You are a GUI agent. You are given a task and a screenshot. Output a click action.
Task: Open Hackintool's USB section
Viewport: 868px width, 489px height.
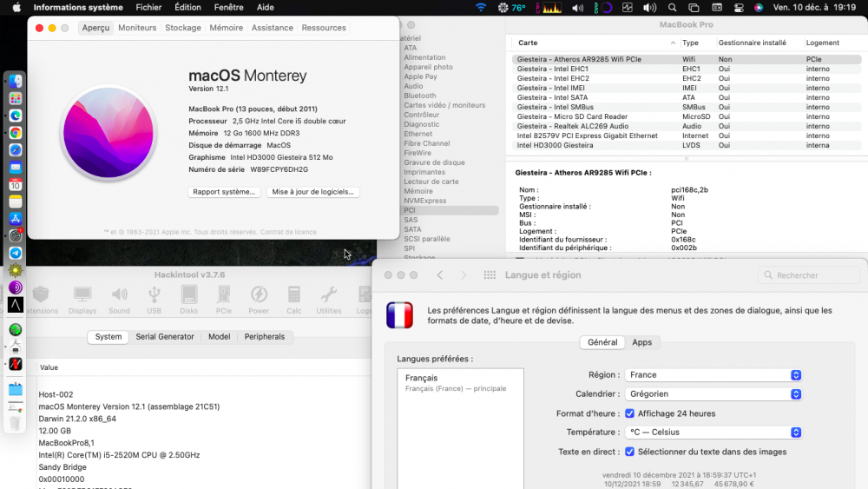click(154, 300)
